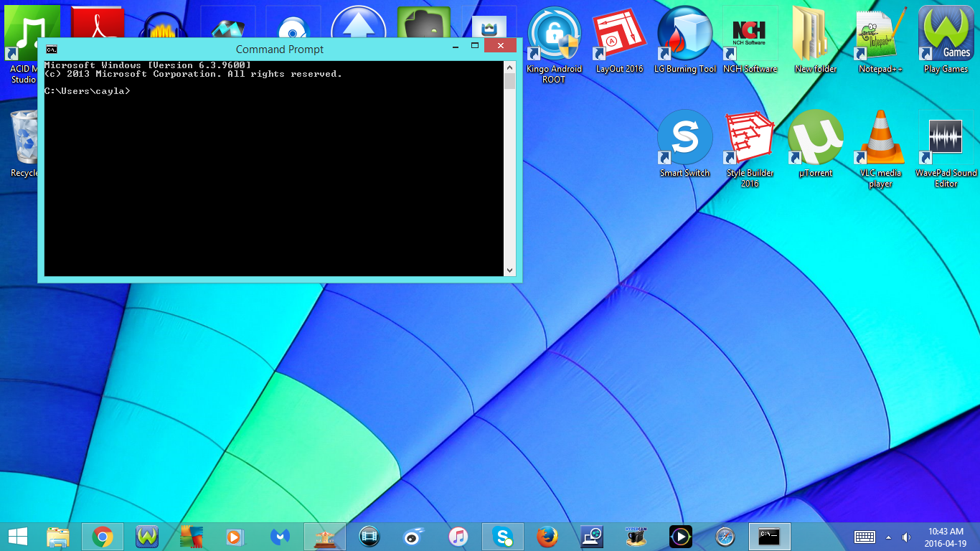
Task: Open the Malwarebytes taskbar icon
Action: (x=281, y=536)
